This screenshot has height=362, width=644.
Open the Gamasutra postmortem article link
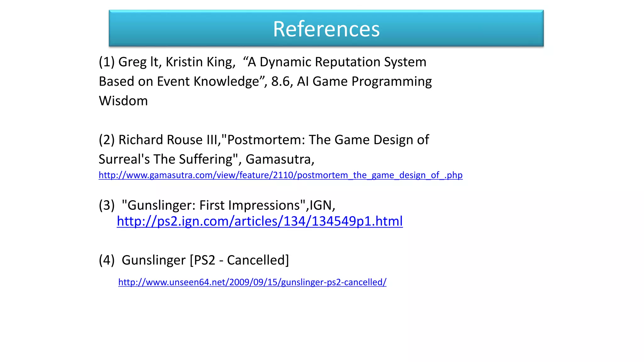click(x=280, y=175)
